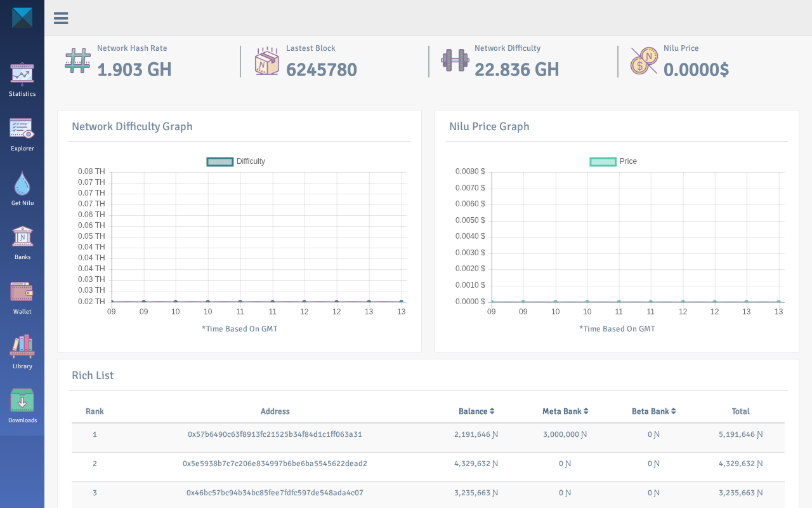
Task: Go to the Explorer page
Action: click(x=22, y=135)
